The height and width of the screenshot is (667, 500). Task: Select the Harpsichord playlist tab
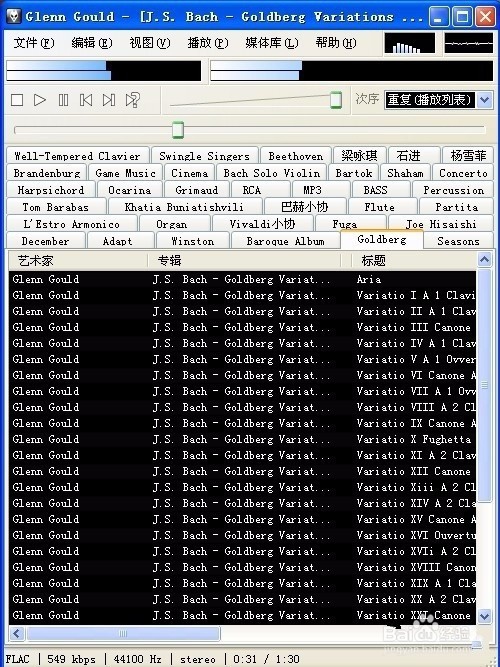51,190
